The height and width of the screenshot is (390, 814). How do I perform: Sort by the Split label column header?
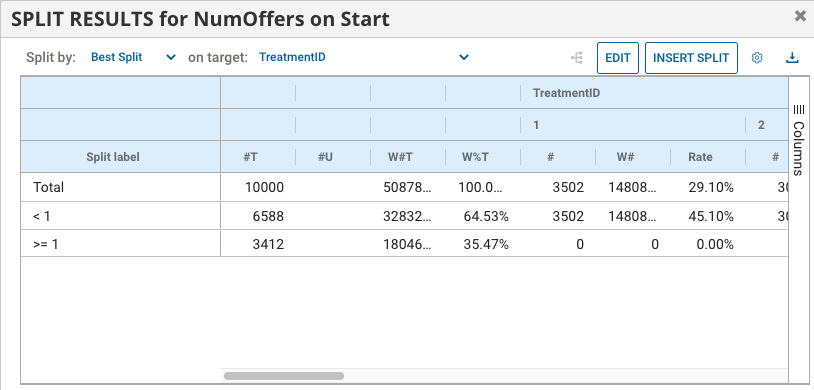click(x=113, y=157)
